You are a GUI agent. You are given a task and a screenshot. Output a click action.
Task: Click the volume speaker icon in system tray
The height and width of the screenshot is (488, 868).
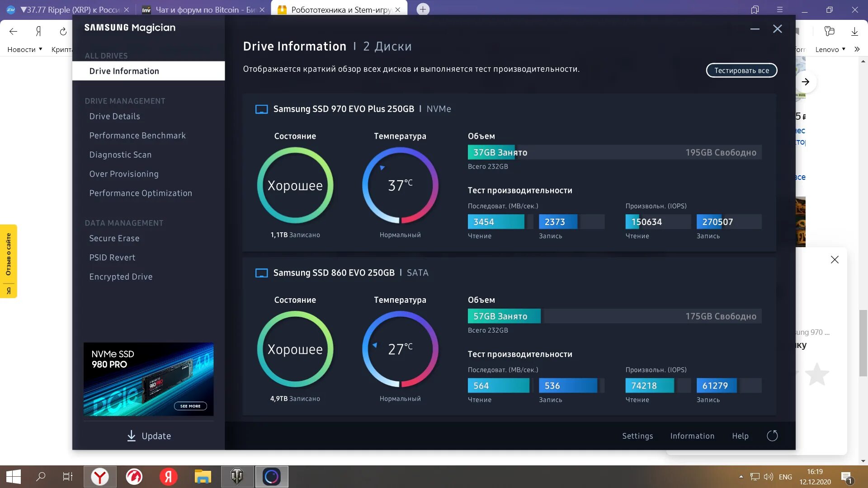click(x=769, y=476)
